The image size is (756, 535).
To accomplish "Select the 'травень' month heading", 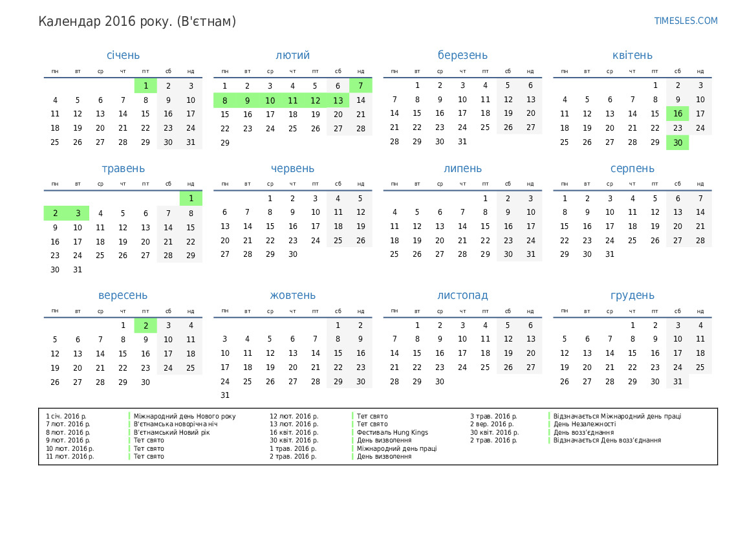I will click(123, 169).
